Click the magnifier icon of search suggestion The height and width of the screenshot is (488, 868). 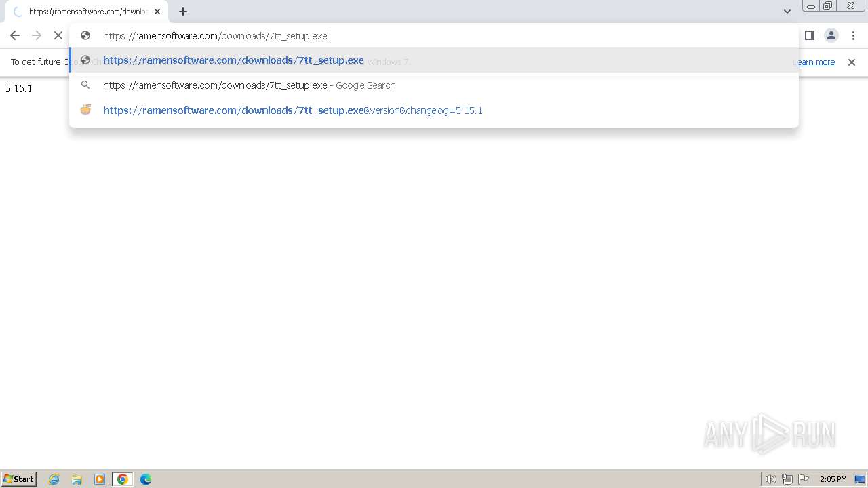pyautogui.click(x=85, y=85)
